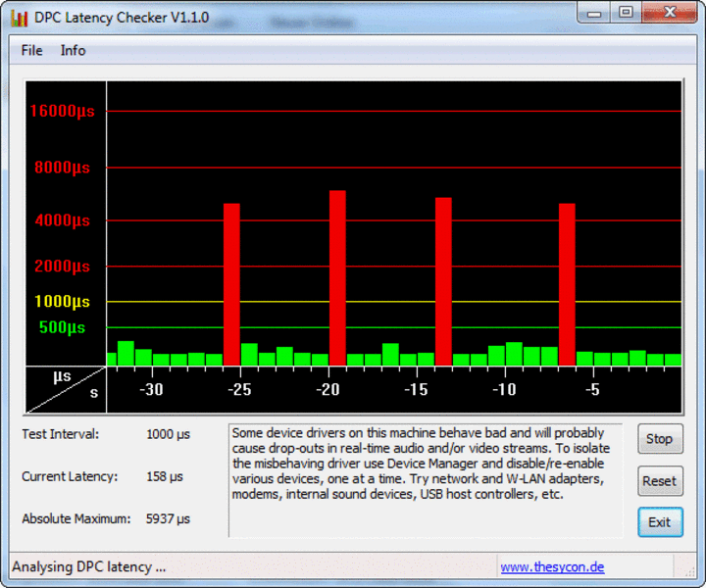The height and width of the screenshot is (588, 706).
Task: Click the Stop button
Action: (660, 439)
